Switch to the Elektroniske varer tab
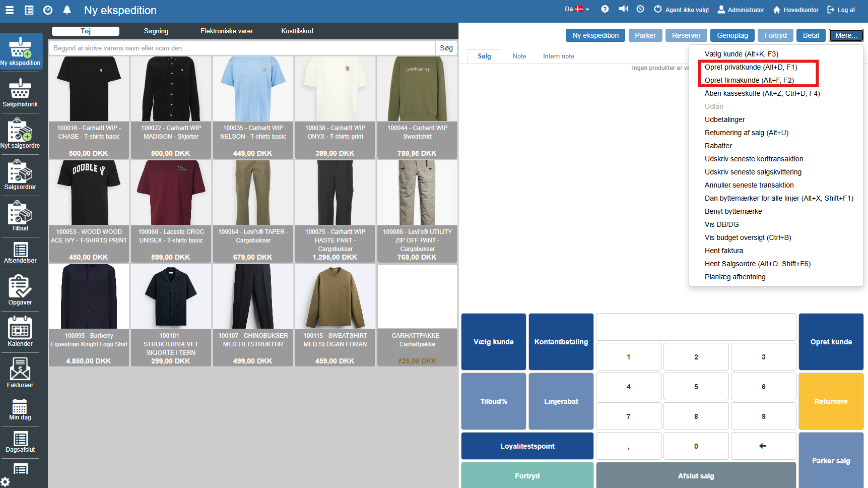The width and height of the screenshot is (868, 488). (227, 31)
